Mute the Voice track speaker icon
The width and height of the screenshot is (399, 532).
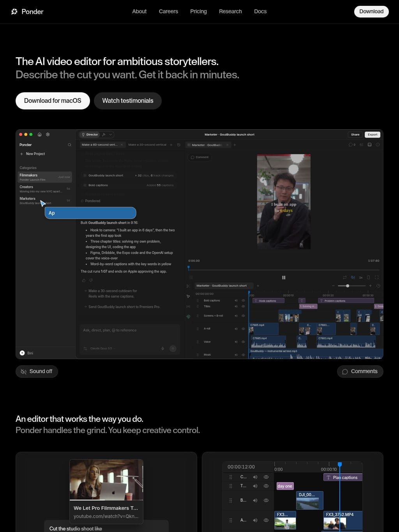(236, 342)
